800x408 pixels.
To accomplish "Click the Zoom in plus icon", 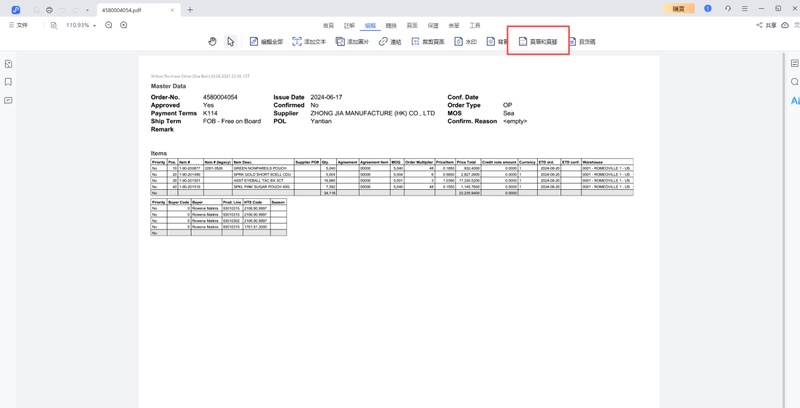I will pyautogui.click(x=124, y=25).
